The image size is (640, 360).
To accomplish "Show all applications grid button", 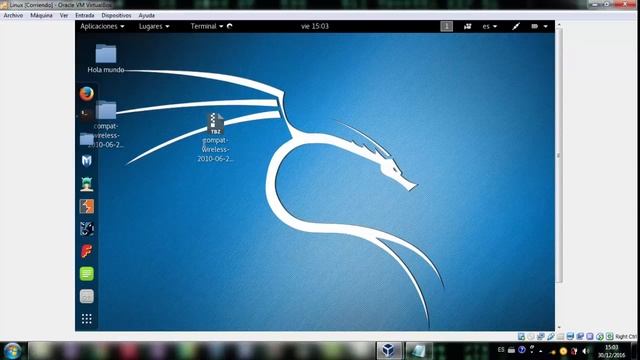I will point(87,319).
